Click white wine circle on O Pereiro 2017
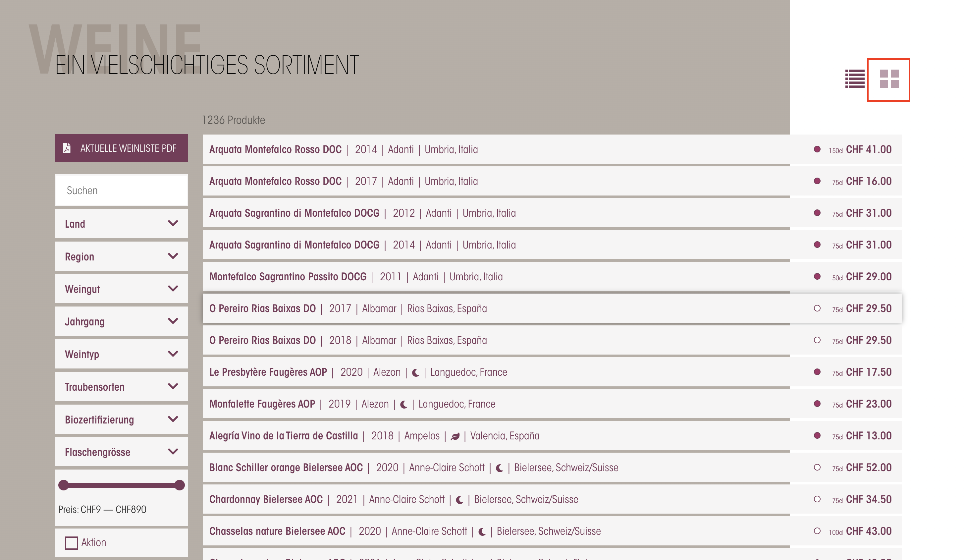 tap(817, 308)
